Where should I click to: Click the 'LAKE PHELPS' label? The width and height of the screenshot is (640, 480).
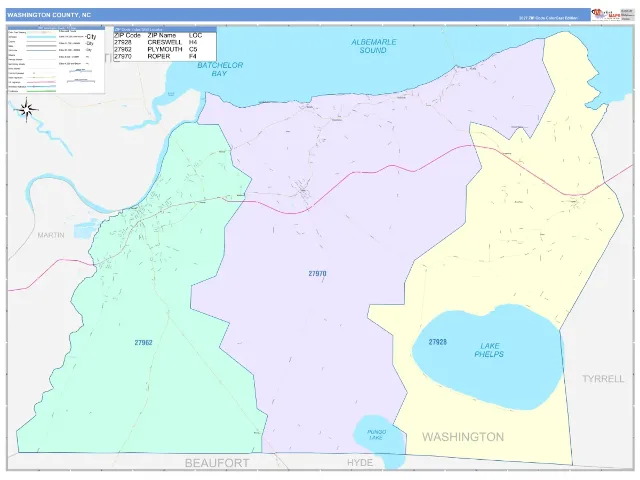coord(489,350)
